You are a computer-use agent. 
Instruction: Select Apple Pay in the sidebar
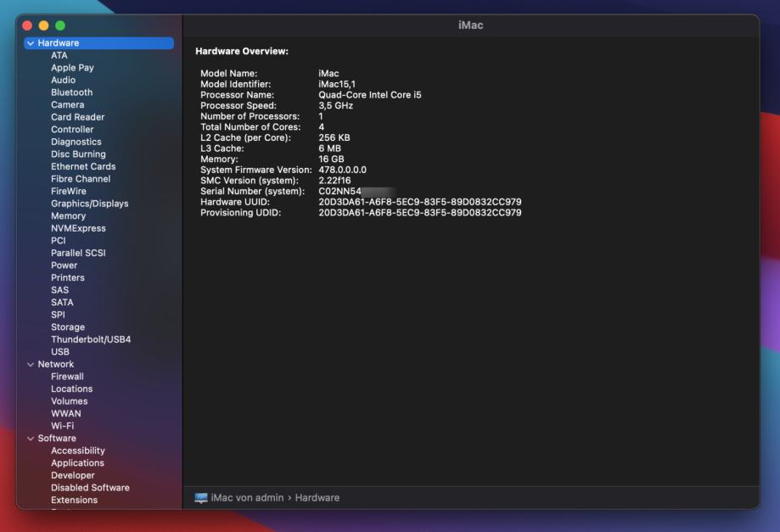click(72, 68)
